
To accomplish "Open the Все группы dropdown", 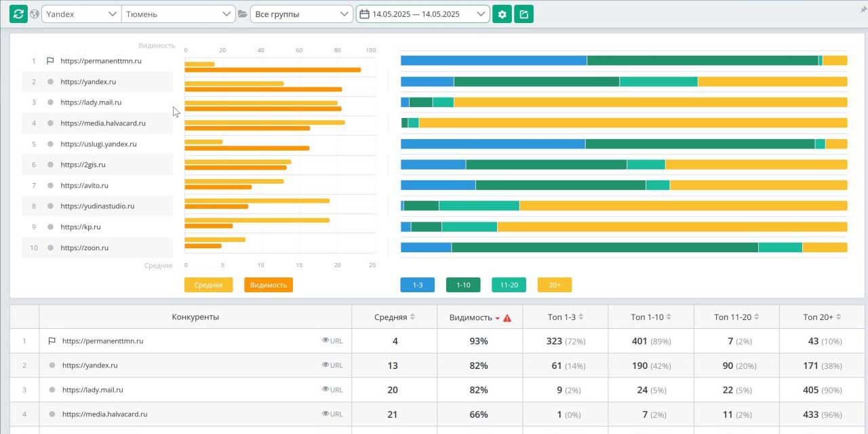I will 300,14.
